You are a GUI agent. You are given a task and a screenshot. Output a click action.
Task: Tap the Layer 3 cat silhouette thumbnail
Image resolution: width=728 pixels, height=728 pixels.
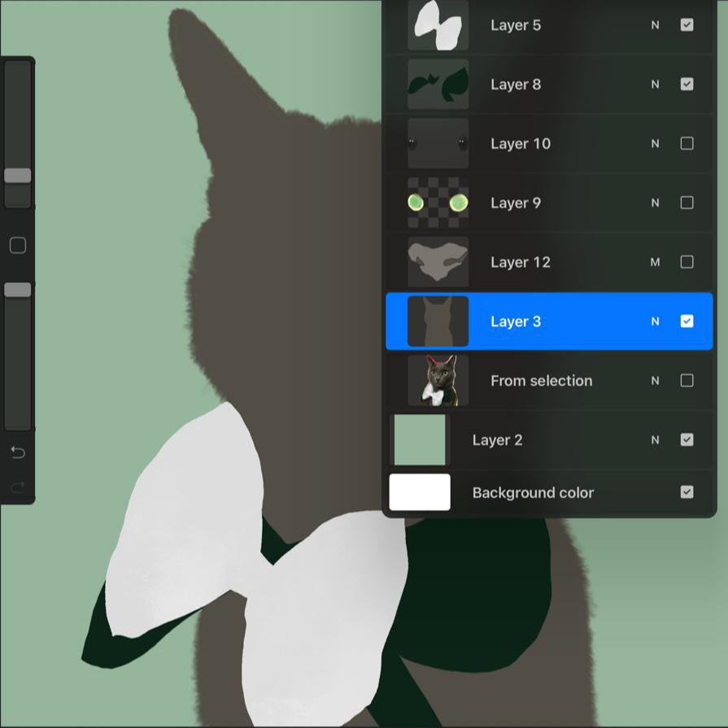pyautogui.click(x=438, y=321)
